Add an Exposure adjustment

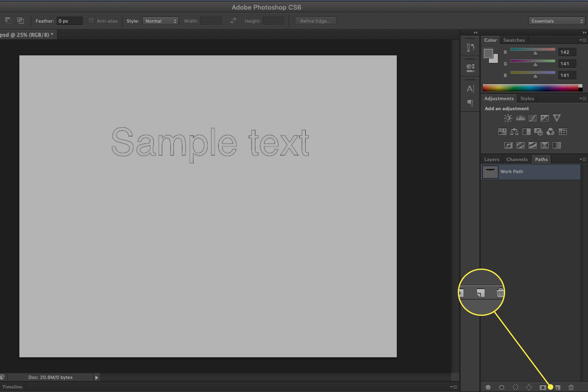pos(544,118)
